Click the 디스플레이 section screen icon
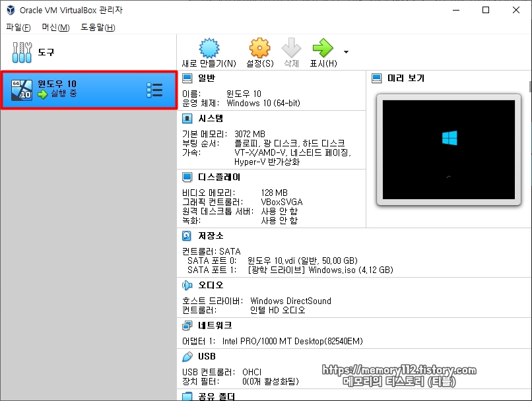 (x=187, y=177)
